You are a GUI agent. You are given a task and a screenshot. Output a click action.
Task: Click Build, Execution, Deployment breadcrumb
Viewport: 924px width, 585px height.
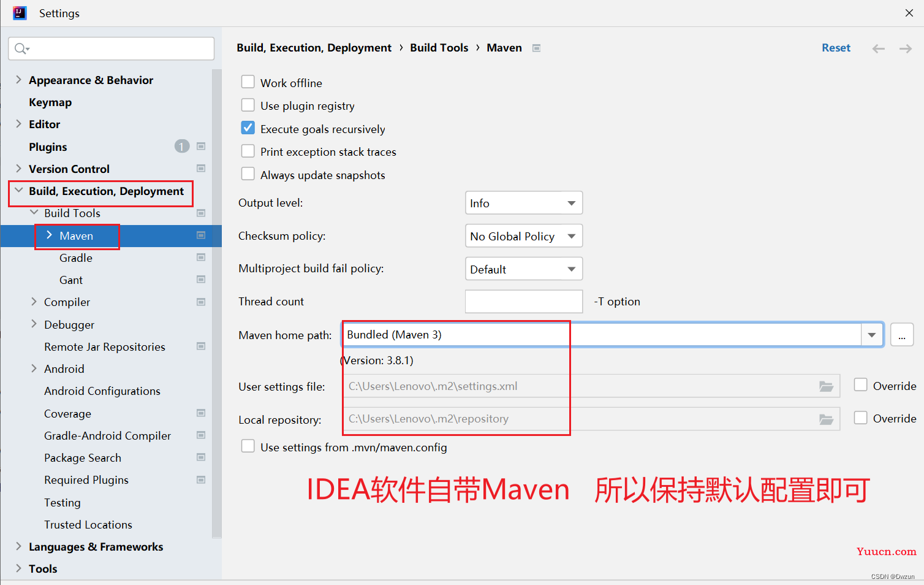[x=314, y=48]
